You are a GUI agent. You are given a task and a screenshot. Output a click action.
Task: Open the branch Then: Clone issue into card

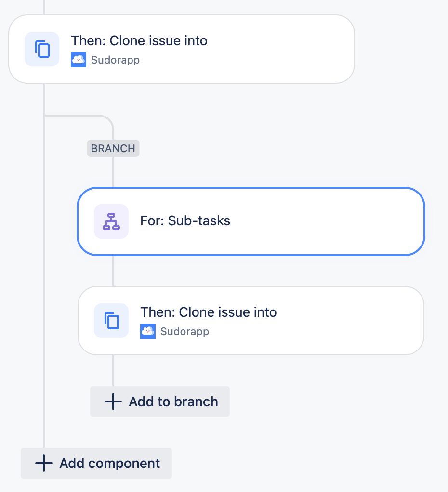coord(251,321)
